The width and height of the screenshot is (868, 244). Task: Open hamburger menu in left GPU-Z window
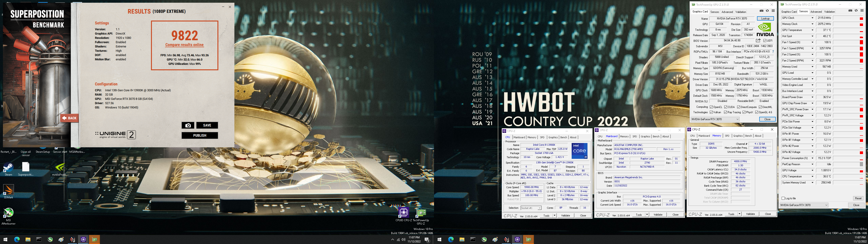(773, 11)
